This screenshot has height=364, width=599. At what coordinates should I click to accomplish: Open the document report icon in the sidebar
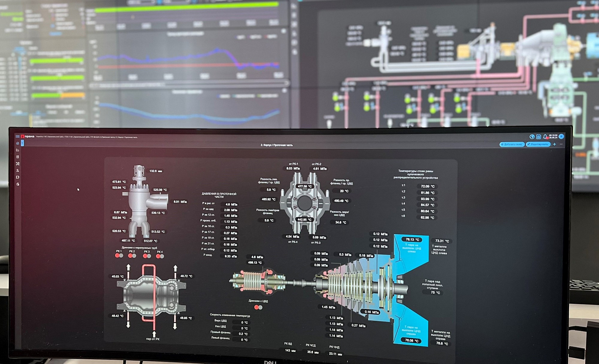(x=18, y=157)
